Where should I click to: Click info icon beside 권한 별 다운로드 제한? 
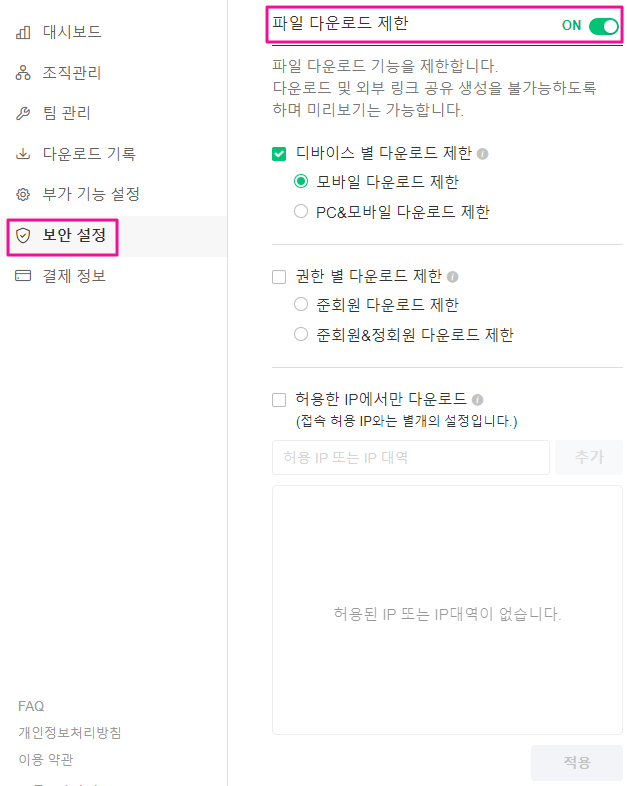coord(452,277)
